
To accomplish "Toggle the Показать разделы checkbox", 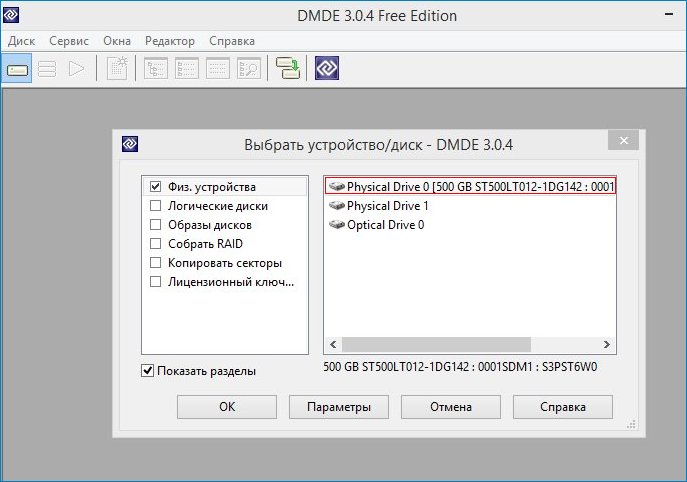I will (x=148, y=371).
